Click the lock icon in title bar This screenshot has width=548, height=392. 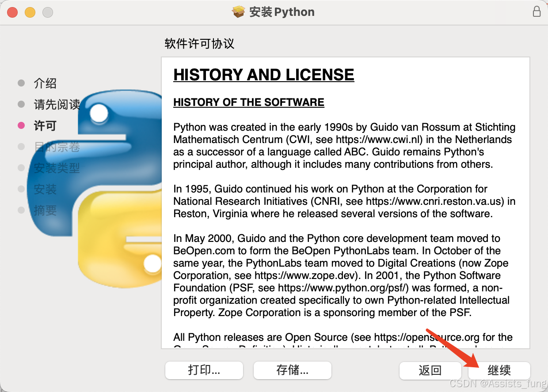point(537,12)
